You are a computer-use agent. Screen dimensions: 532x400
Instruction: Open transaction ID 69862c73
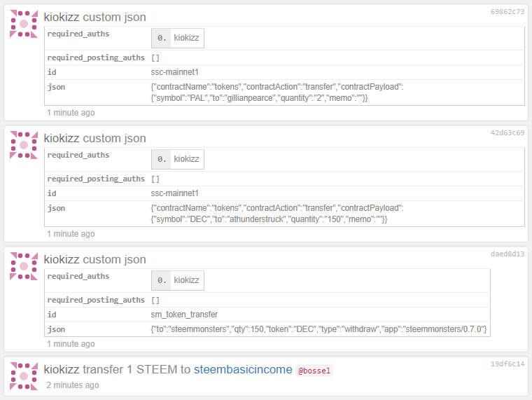coord(507,12)
